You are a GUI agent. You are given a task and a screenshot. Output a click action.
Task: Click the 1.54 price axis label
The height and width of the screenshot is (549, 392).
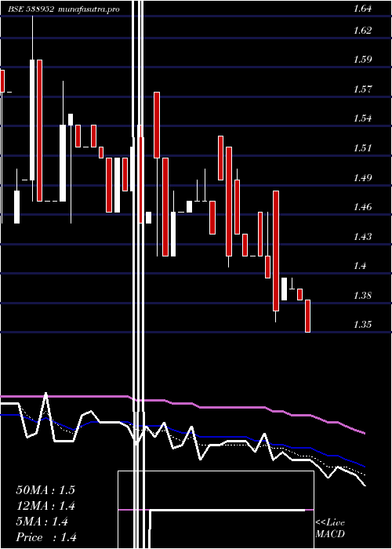tap(362, 118)
